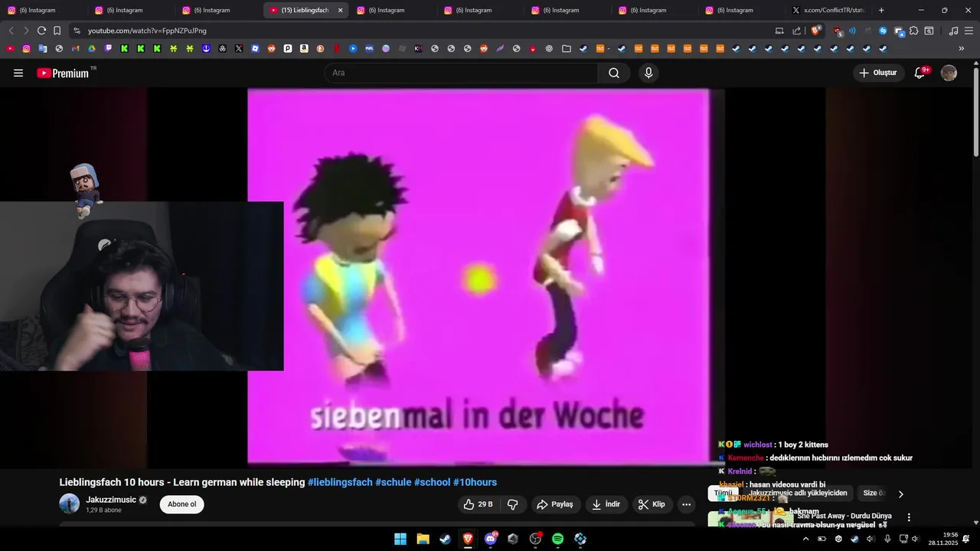The image size is (980, 551).
Task: Click the page vertical scrollbar
Action: [976, 111]
